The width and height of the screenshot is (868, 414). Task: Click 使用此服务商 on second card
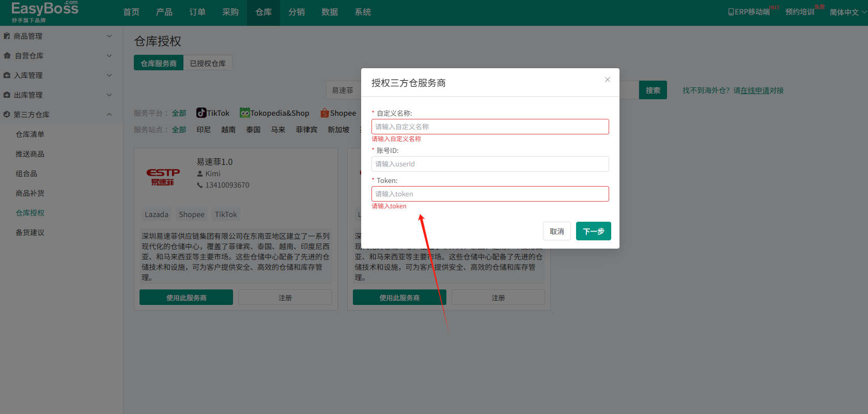click(399, 297)
